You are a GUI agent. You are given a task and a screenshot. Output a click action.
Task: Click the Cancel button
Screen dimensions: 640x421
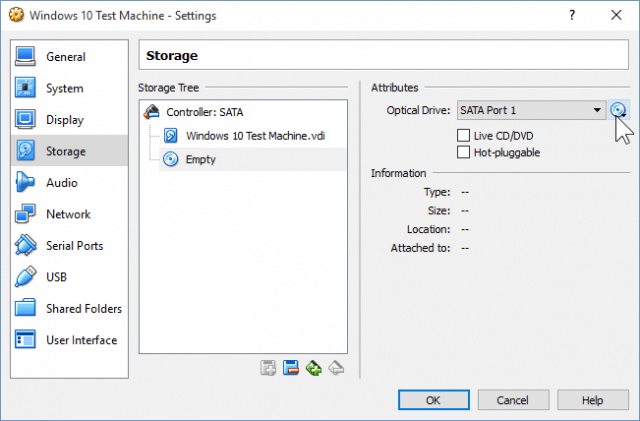(x=513, y=400)
